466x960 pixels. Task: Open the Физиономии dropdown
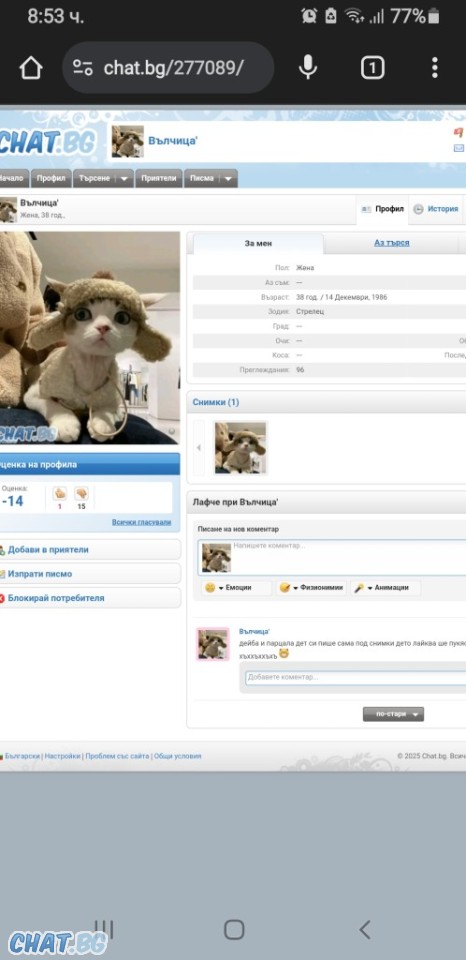(312, 588)
